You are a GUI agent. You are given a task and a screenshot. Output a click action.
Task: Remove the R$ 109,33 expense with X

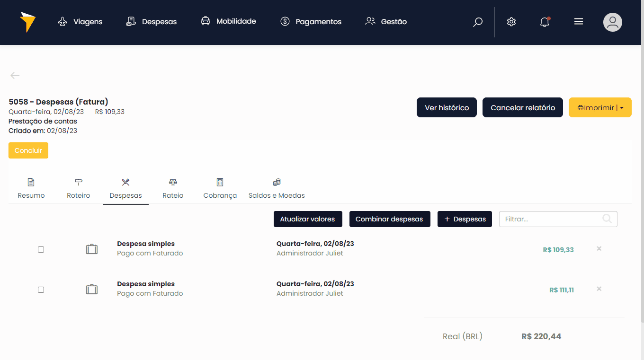(599, 249)
